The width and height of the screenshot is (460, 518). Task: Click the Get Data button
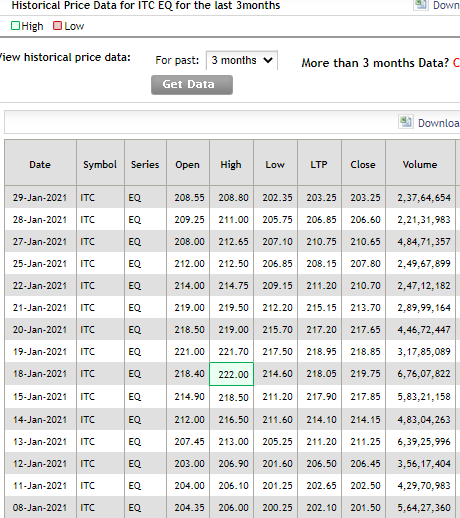pos(192,85)
